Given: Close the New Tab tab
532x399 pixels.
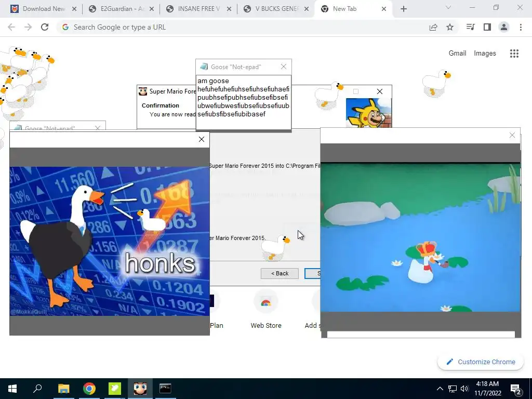Looking at the screenshot, I should point(384,9).
